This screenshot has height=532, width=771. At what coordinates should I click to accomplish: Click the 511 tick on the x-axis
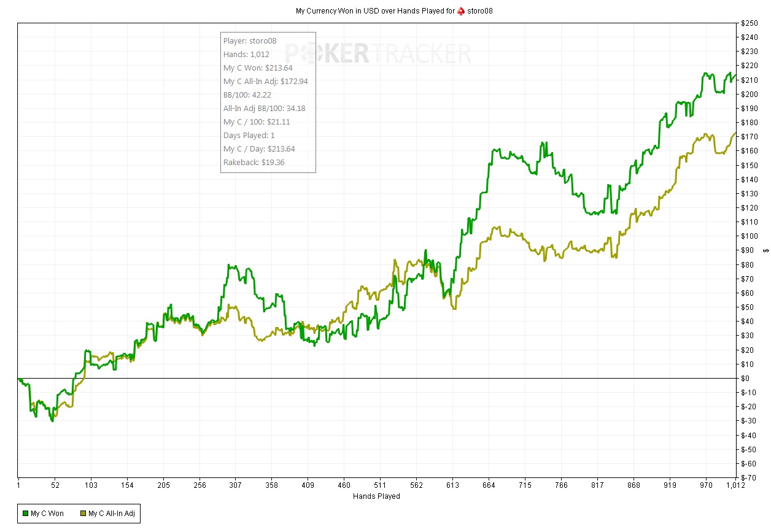click(380, 485)
